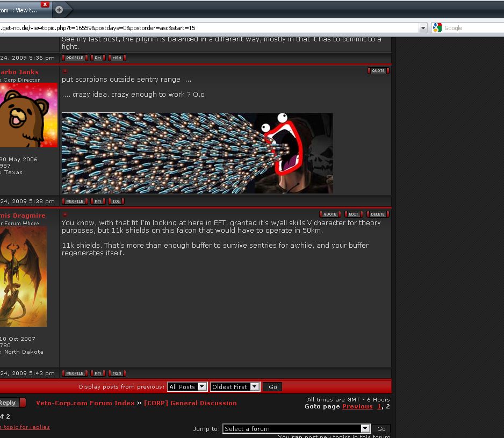The image size is (504, 438).
Task: Click the topic for replies link
Action: [x=25, y=427]
